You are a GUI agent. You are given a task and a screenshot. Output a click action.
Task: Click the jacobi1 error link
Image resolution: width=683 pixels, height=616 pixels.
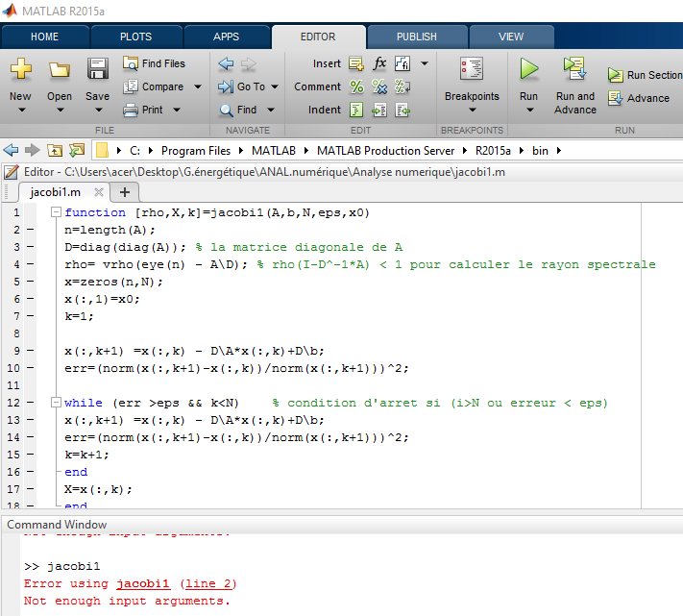tap(143, 583)
